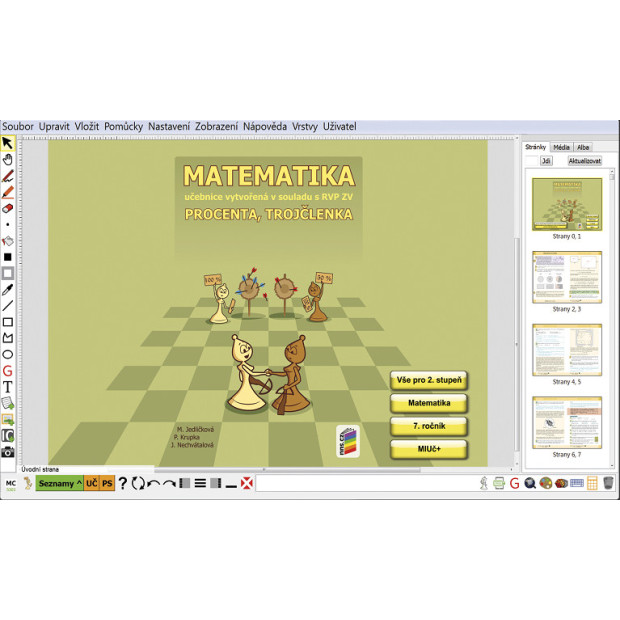
Task: Toggle the UČ textbook button
Action: click(x=91, y=483)
